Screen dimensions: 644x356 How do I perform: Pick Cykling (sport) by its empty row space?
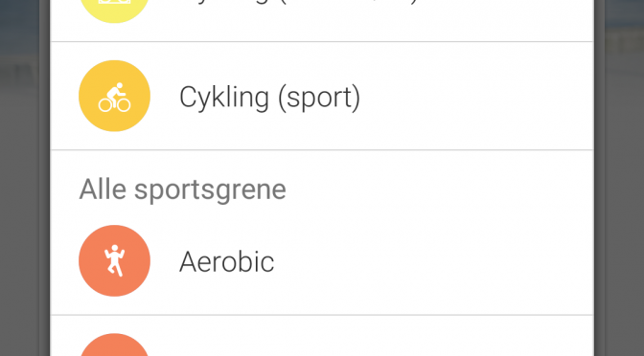(x=476, y=96)
